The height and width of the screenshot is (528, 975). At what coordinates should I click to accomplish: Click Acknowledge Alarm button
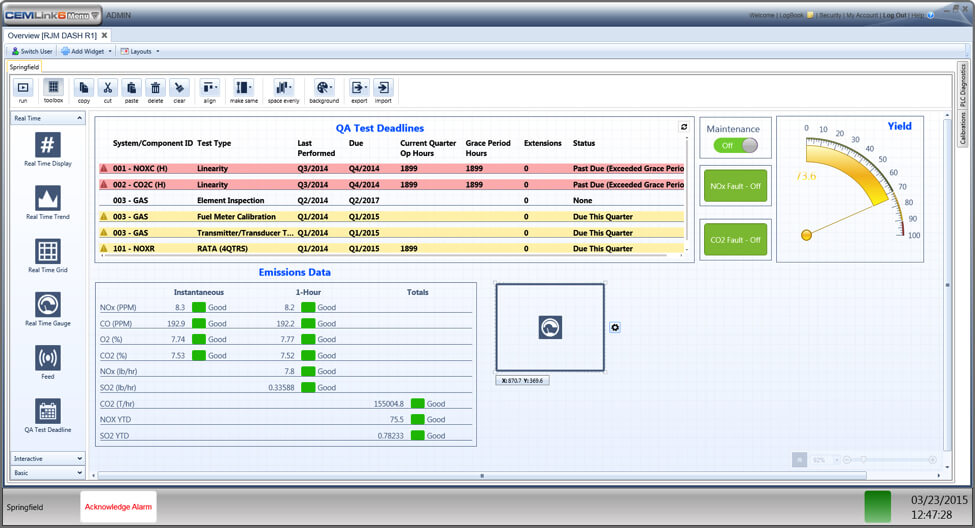point(118,507)
